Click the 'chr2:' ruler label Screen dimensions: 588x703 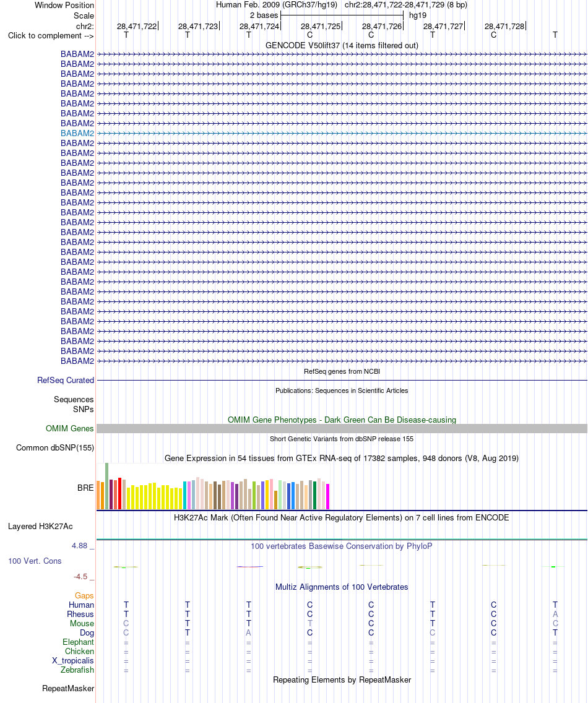click(85, 26)
